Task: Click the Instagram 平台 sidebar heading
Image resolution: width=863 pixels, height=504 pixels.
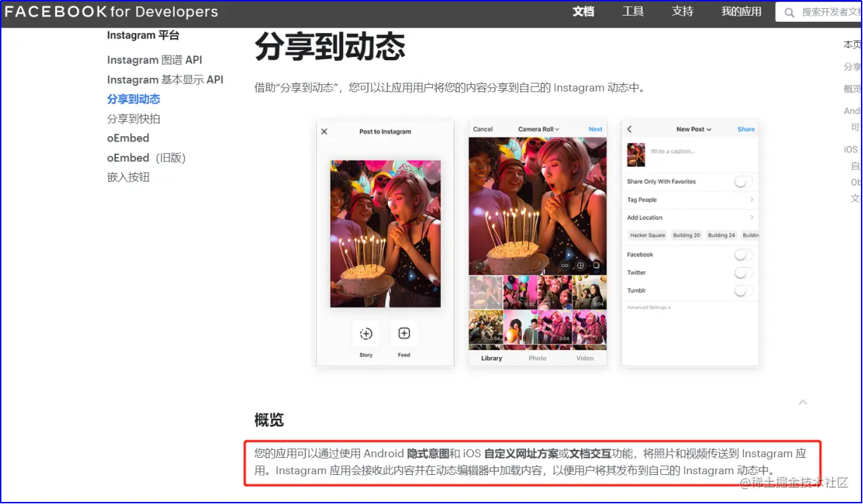Action: coord(143,35)
